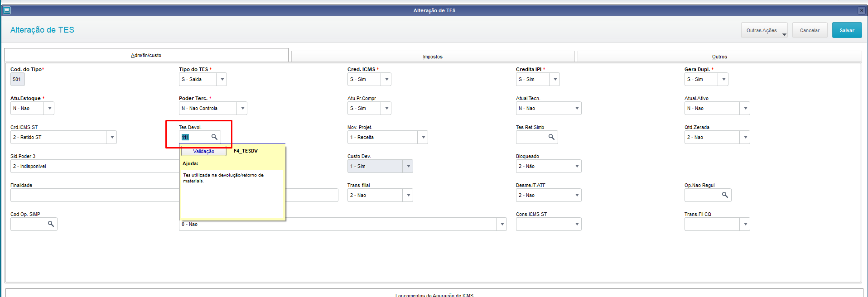Image resolution: width=868 pixels, height=297 pixels.
Task: Open the wide '0 - Nao' dropdown arrow
Action: [x=502, y=224]
